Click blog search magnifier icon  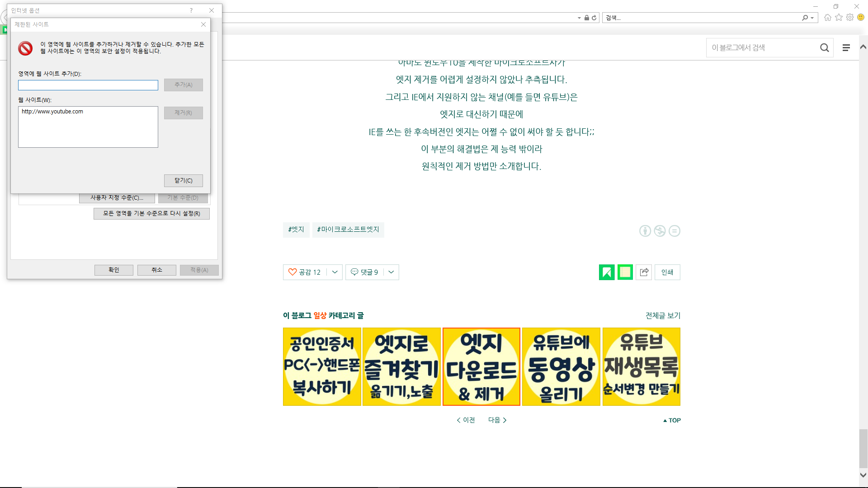[824, 47]
